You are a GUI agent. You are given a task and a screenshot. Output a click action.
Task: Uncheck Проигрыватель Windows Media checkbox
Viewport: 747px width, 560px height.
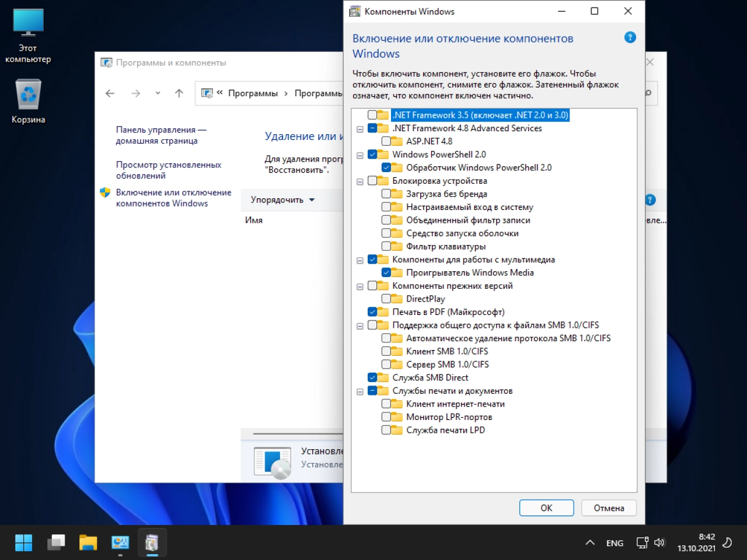pyautogui.click(x=386, y=272)
